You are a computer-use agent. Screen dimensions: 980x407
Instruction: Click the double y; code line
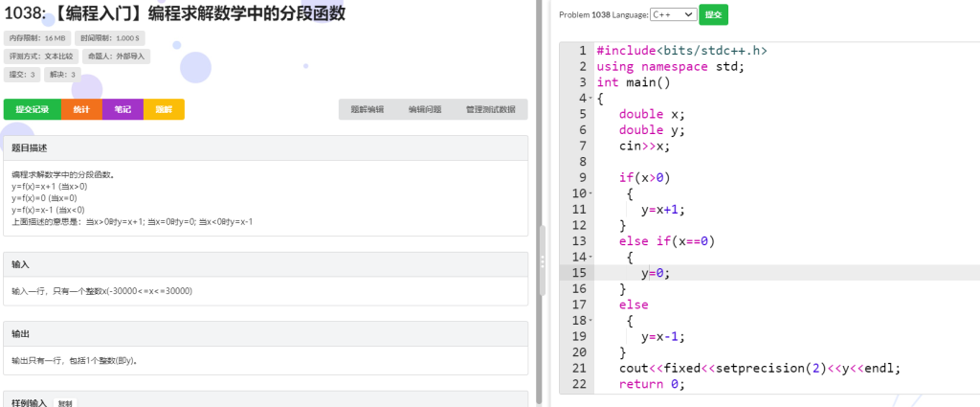pos(652,130)
